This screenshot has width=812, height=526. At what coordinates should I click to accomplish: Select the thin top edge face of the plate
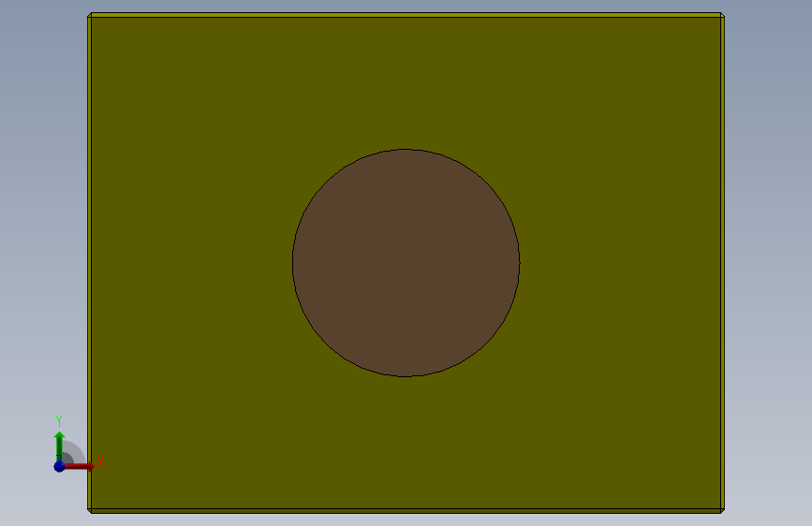tap(406, 15)
